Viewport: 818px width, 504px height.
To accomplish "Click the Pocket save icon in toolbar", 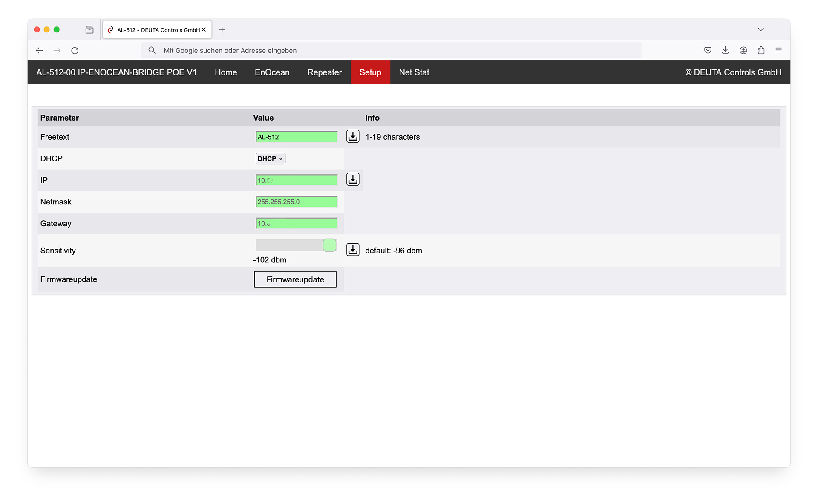I will (x=708, y=50).
